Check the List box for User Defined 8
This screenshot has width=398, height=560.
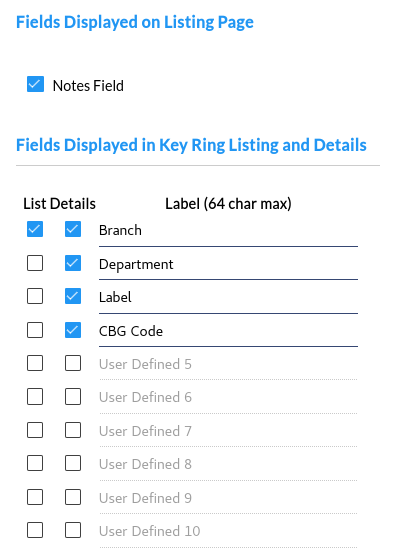click(x=35, y=463)
